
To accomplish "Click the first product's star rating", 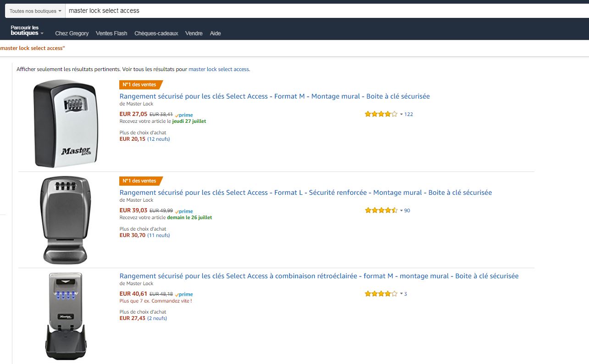I will [x=381, y=114].
